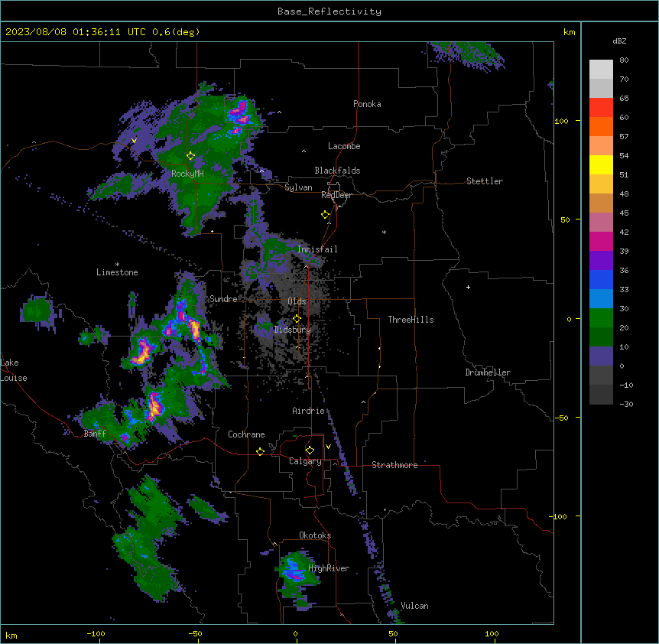659x644 pixels.
Task: Click the dBZ legend heading
Action: click(619, 41)
